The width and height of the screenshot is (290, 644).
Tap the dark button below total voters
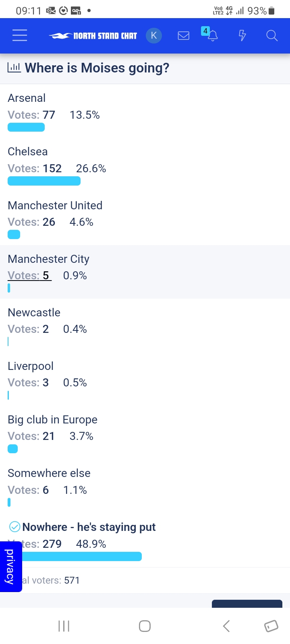coord(247,604)
